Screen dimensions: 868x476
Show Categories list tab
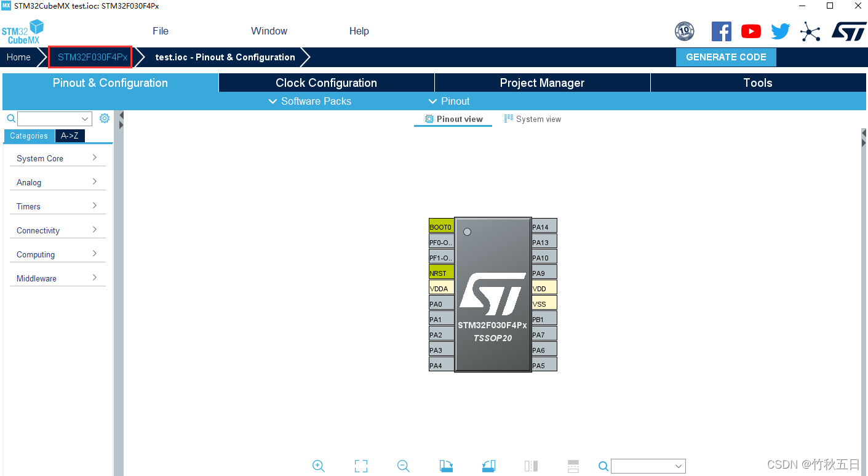point(29,136)
